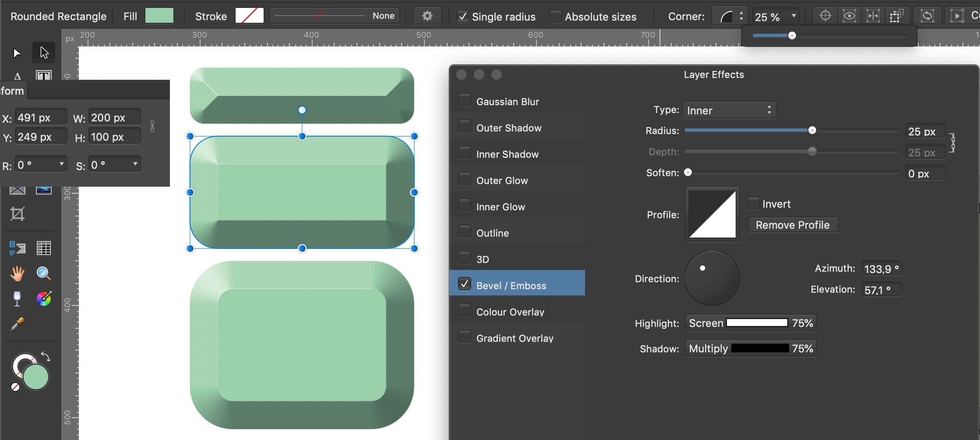The height and width of the screenshot is (440, 980).
Task: Click the Convert to Curves icon
Action: (x=957, y=16)
